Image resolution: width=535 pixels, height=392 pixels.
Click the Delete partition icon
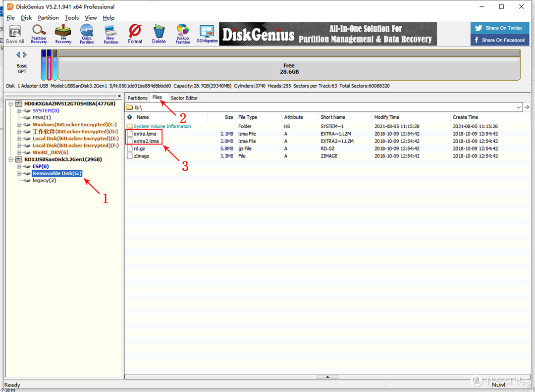(159, 34)
